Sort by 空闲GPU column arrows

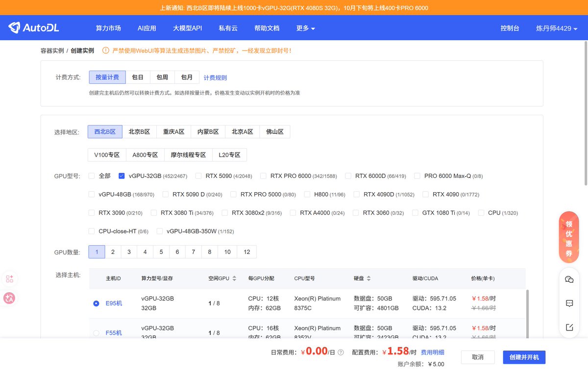point(234,278)
